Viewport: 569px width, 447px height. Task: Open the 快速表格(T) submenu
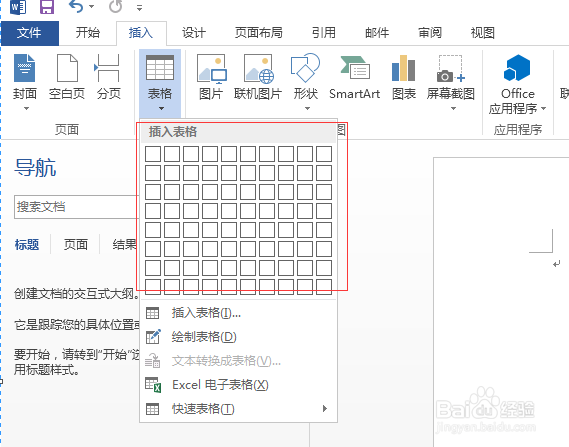[x=239, y=409]
